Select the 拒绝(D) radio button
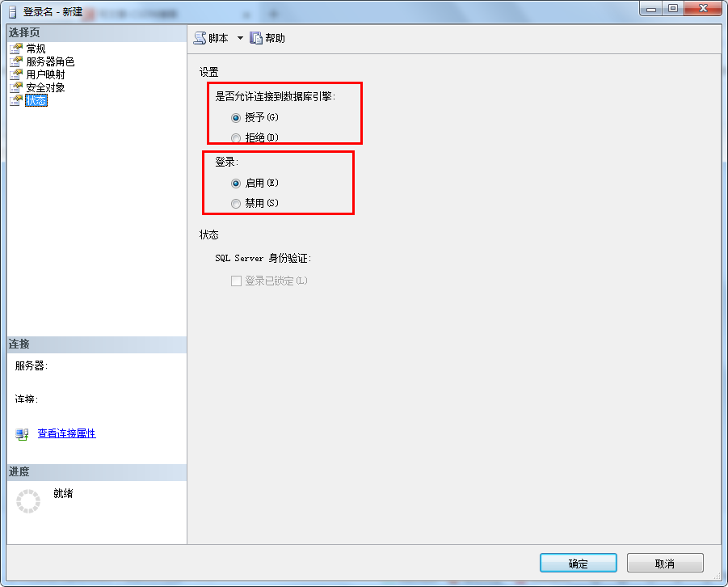 [236, 138]
